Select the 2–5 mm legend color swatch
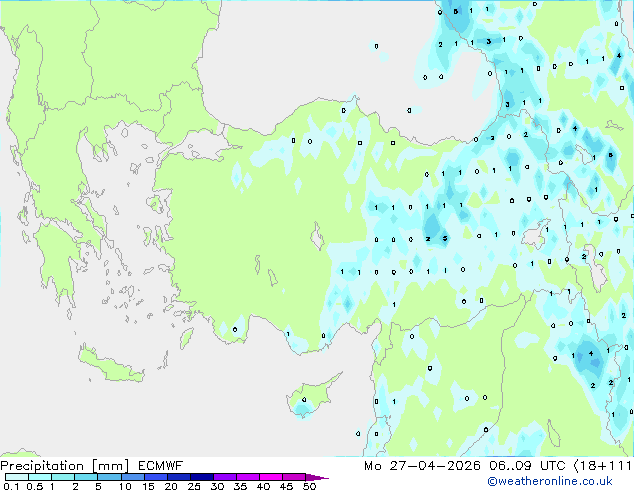634x490 pixels. tap(86, 477)
